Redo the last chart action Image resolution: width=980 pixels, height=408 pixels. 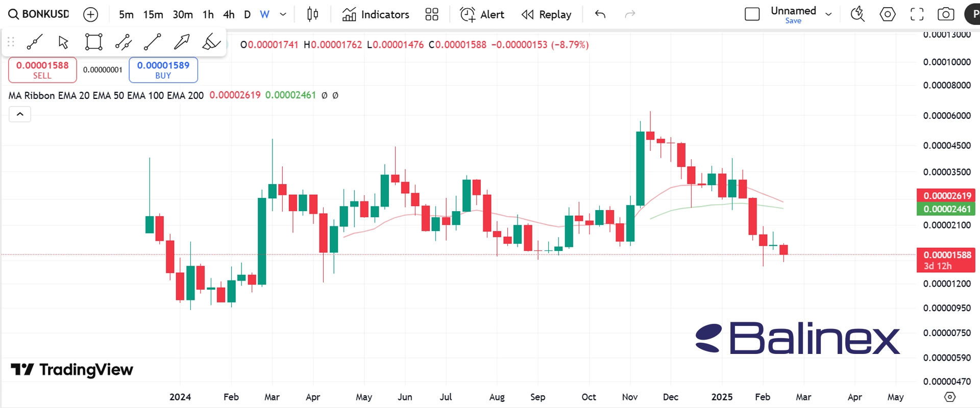point(630,14)
